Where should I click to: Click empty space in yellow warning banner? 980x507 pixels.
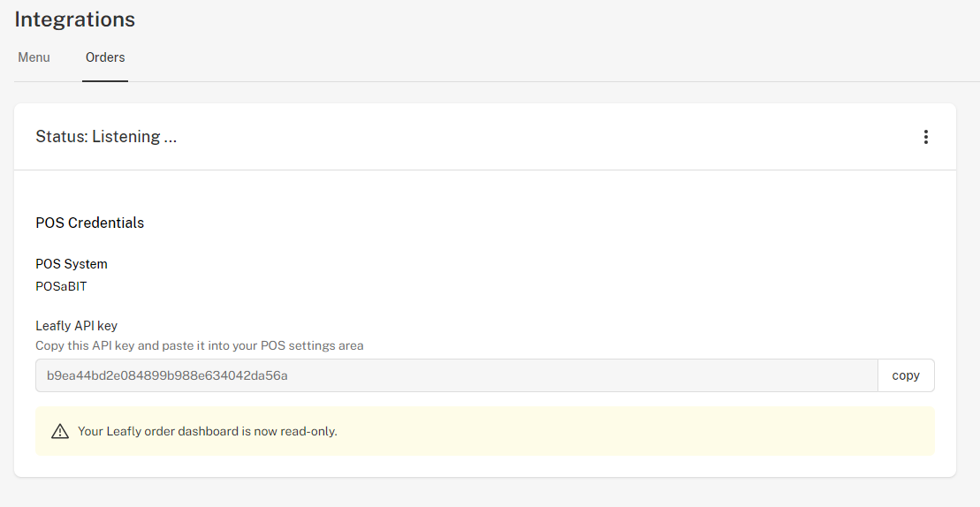pyautogui.click(x=625, y=431)
